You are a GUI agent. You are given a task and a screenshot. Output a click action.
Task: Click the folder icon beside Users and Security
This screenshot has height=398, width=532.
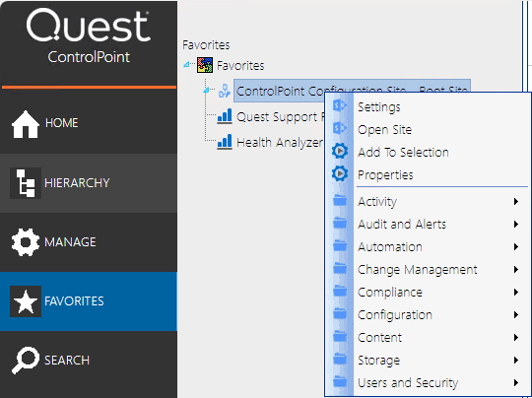[x=340, y=382]
